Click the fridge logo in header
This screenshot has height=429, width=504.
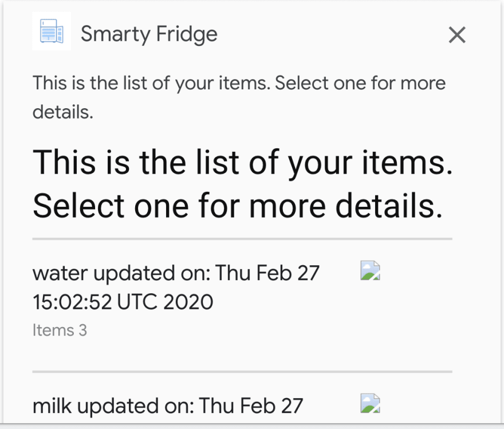pyautogui.click(x=52, y=31)
